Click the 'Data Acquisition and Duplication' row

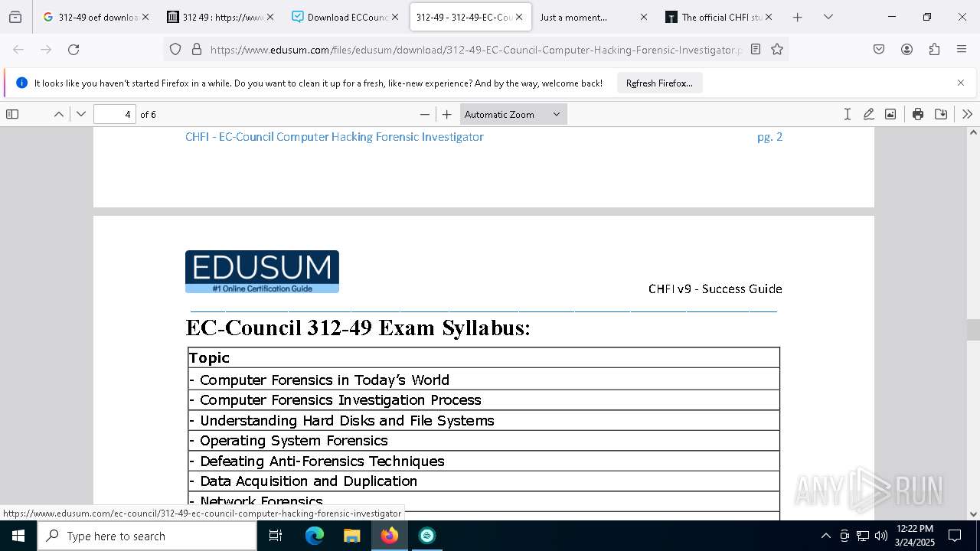[484, 481]
